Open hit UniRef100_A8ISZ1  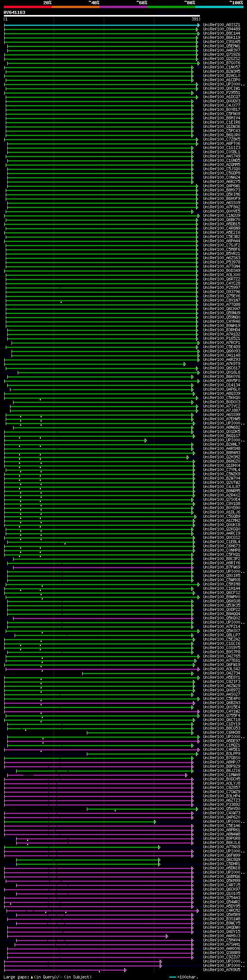pyautogui.click(x=222, y=25)
